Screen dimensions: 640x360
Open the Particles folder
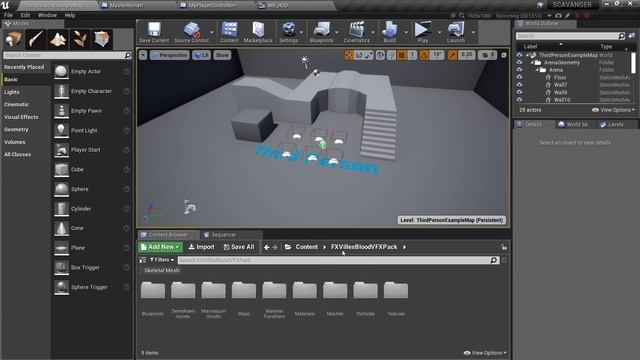[x=365, y=291]
